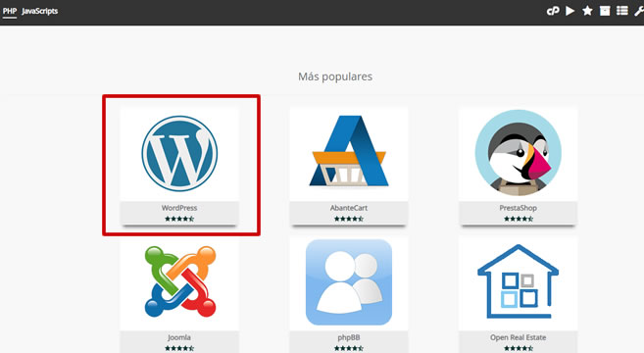
Task: Click the PrestaShop star rating
Action: [x=519, y=219]
